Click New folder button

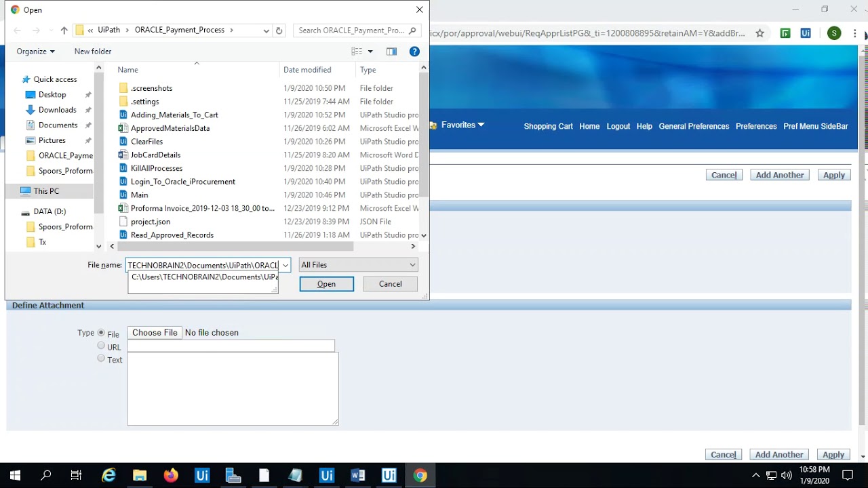pos(93,52)
